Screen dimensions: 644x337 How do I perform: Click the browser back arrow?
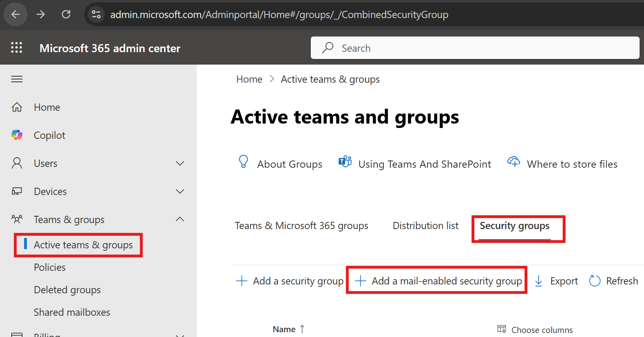coord(15,14)
